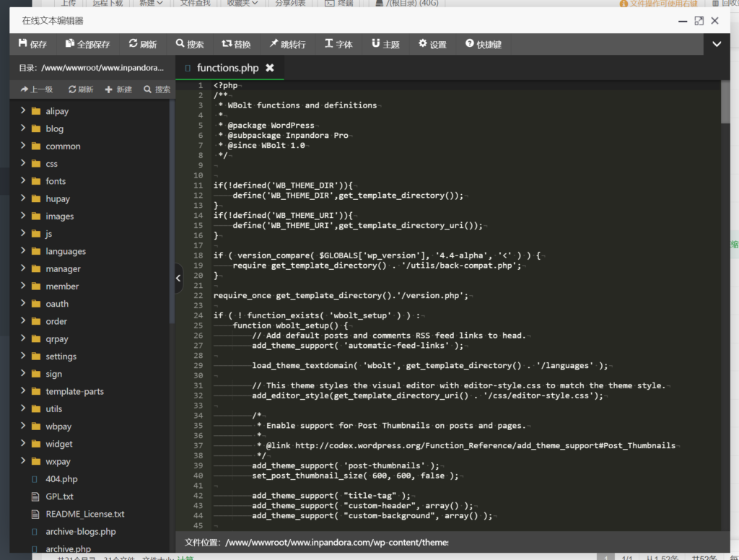Open the Replace (替换) tool
This screenshot has height=560, width=739.
(237, 44)
